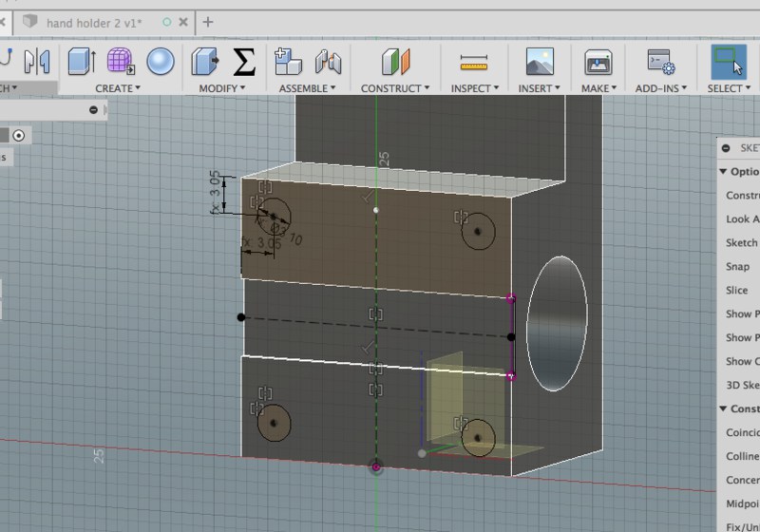
Task: Select the Sphere tool icon
Action: (160, 62)
